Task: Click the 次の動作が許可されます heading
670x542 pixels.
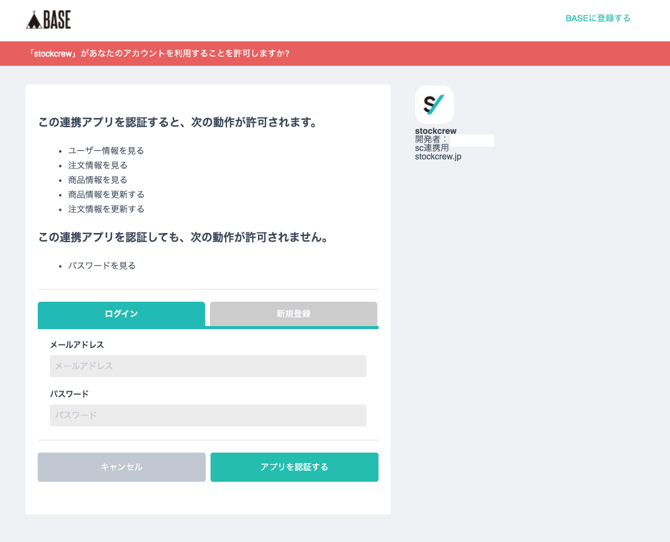Action: (x=178, y=123)
